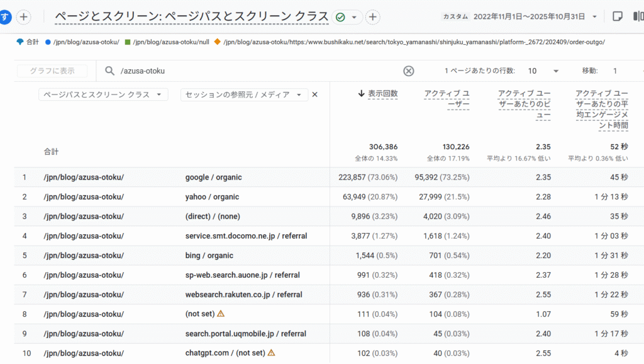Image resolution: width=644 pixels, height=364 pixels.
Task: Open the report status checkmark dropdown
Action: point(347,17)
